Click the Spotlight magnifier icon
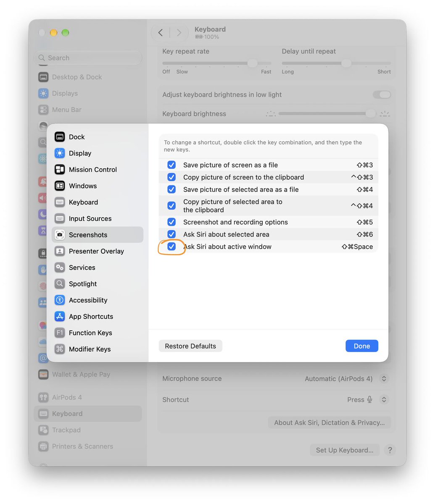This screenshot has width=435, height=504. coord(60,284)
